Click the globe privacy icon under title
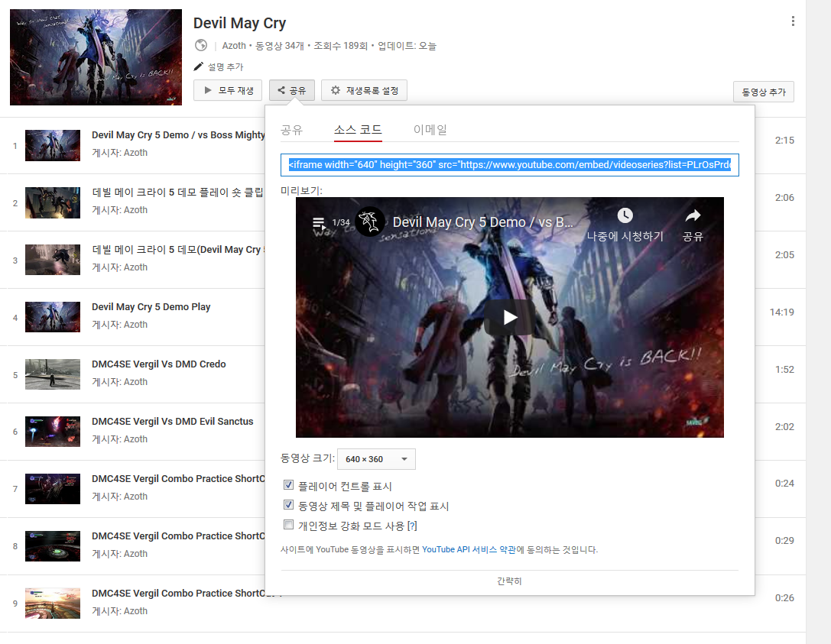 201,46
